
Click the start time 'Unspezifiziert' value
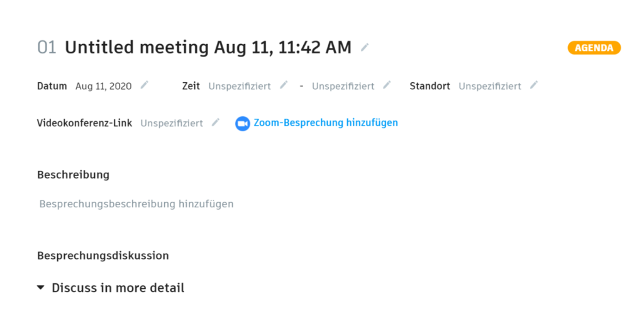240,86
